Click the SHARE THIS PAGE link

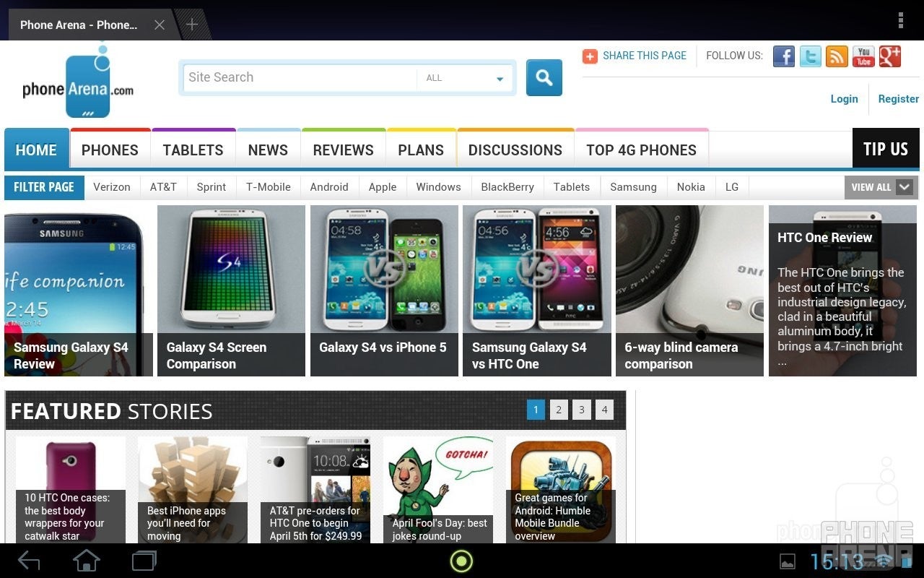pyautogui.click(x=645, y=56)
